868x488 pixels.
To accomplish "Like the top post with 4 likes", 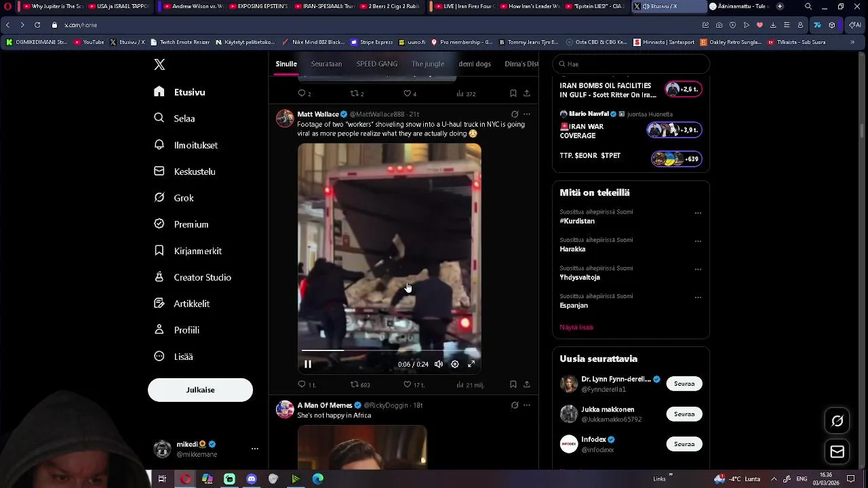I will [x=410, y=94].
